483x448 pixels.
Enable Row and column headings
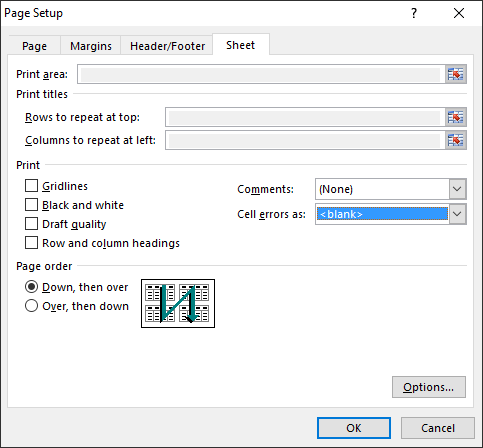31,243
